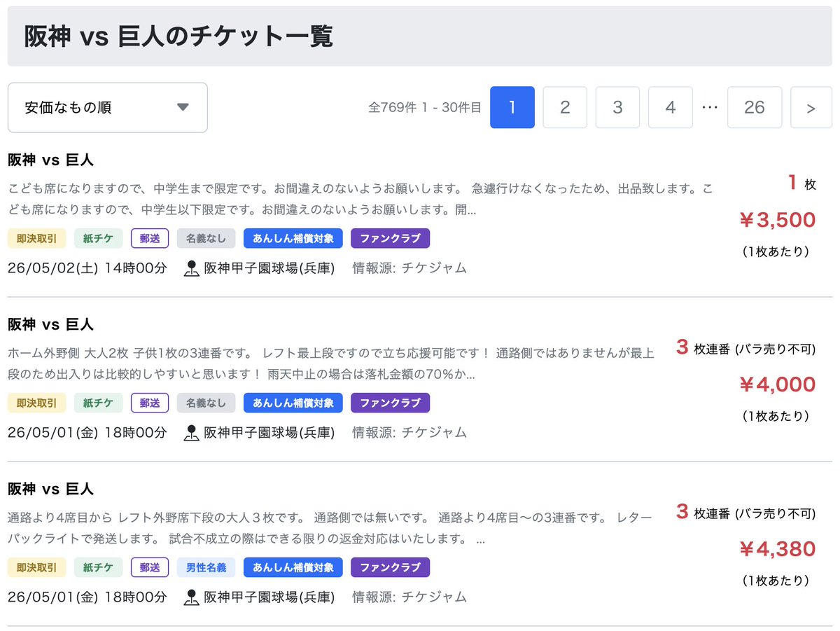This screenshot has width=840, height=631.
Task: Click 男性名義 tag in the ¥4,380 listing
Action: [x=206, y=567]
